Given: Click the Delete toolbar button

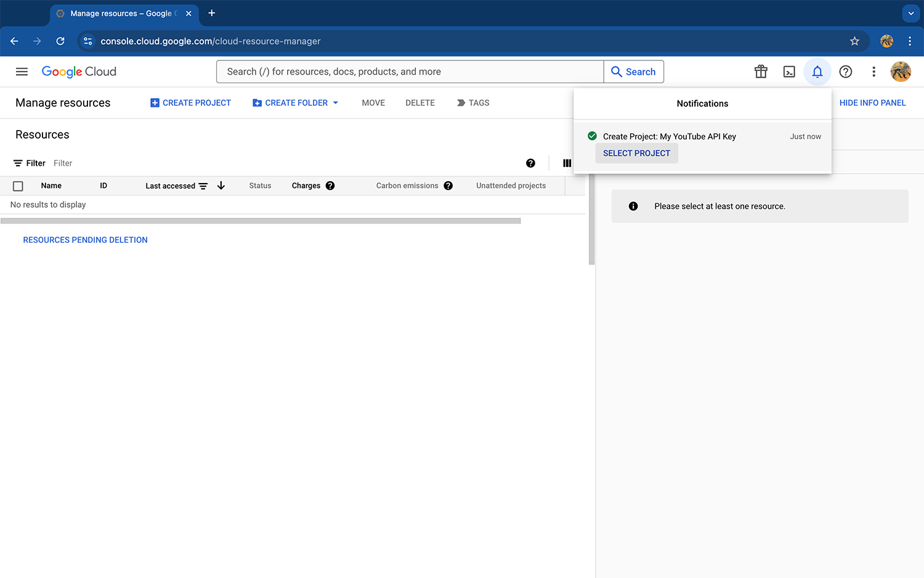Looking at the screenshot, I should (420, 103).
